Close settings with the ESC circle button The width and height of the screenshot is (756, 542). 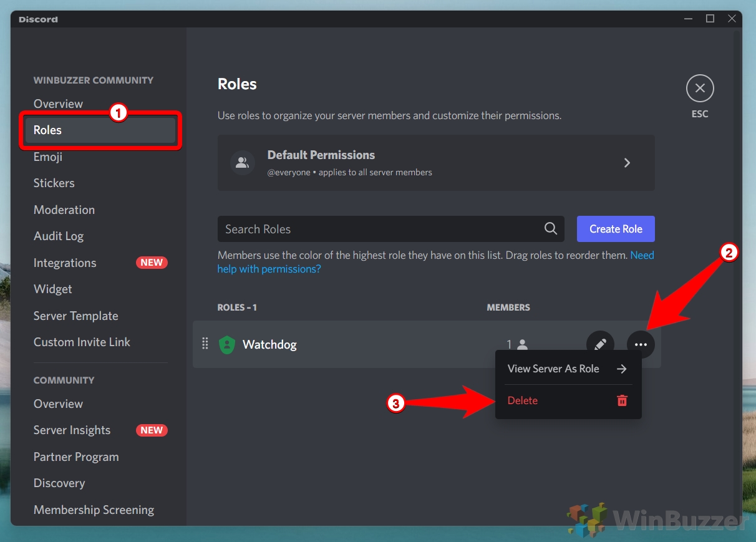pos(700,89)
